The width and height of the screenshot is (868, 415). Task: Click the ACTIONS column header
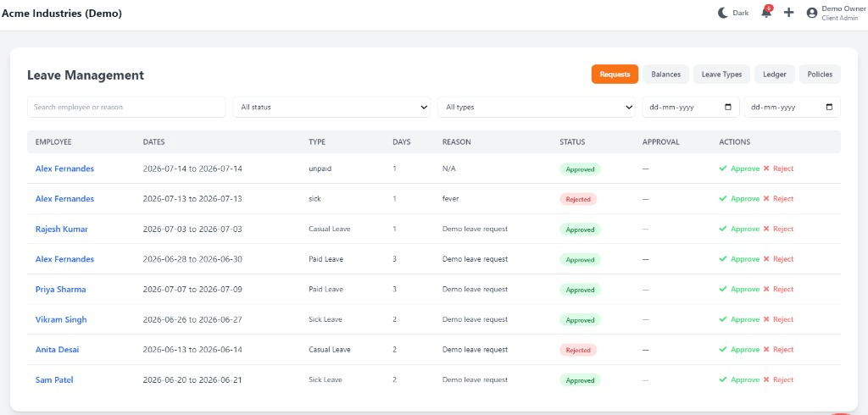point(735,142)
